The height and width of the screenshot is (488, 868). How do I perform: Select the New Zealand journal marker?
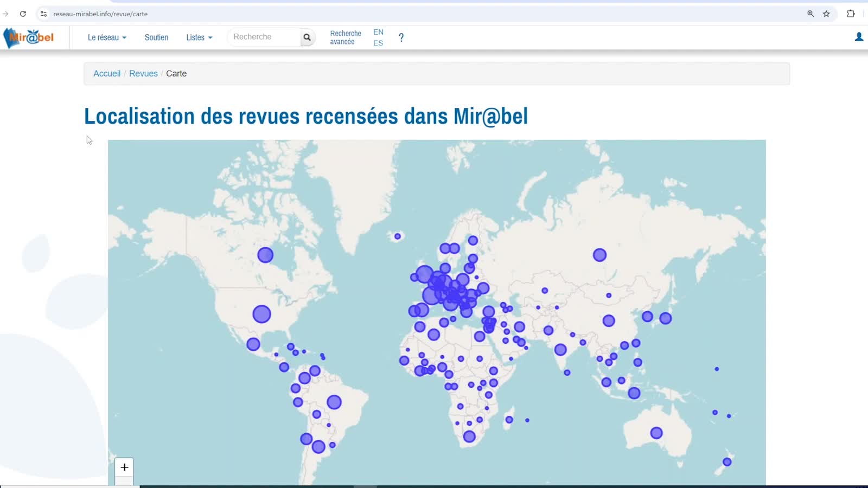[727, 462]
